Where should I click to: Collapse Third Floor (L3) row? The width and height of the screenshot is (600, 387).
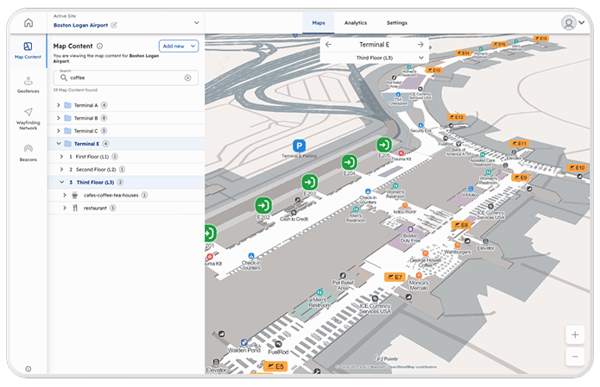[62, 182]
